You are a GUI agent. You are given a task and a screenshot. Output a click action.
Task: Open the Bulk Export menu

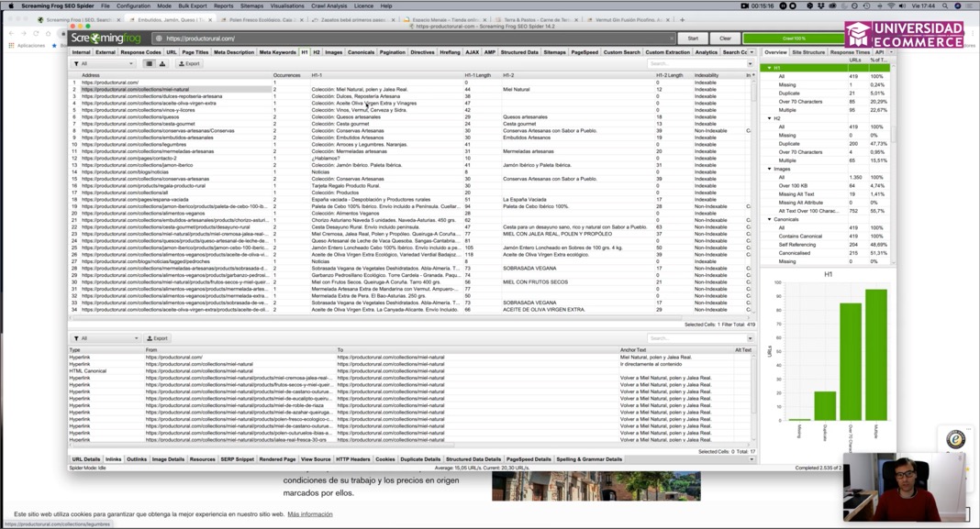(193, 6)
